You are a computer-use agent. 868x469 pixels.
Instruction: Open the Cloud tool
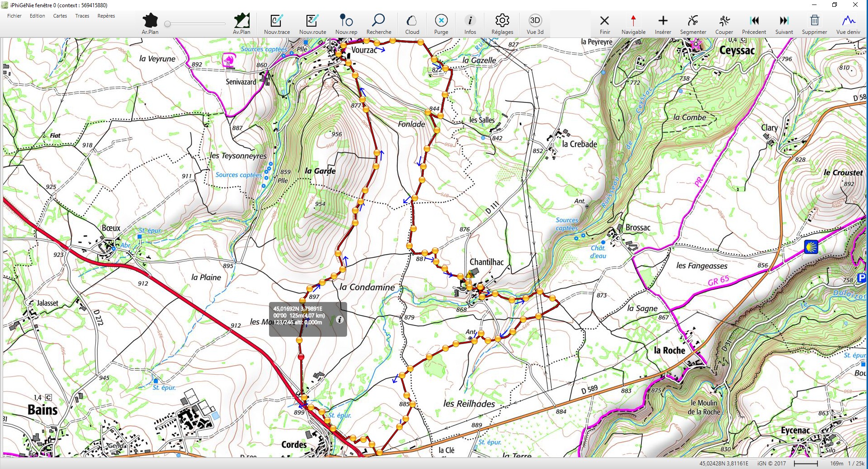coord(412,21)
